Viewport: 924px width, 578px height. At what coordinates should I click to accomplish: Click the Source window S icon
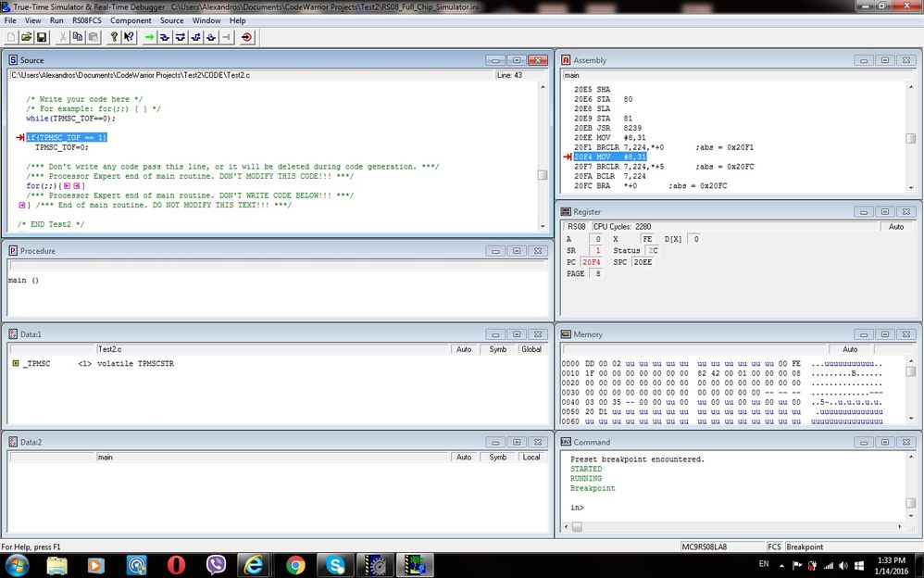pyautogui.click(x=13, y=60)
